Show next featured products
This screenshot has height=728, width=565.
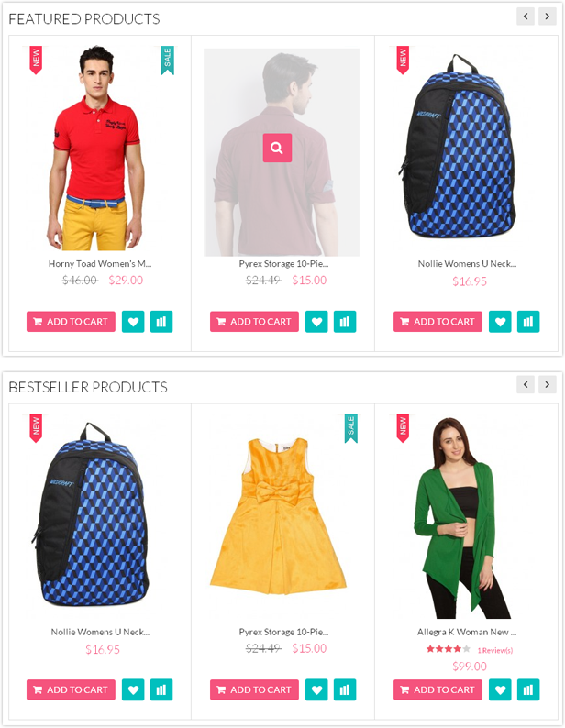(548, 17)
